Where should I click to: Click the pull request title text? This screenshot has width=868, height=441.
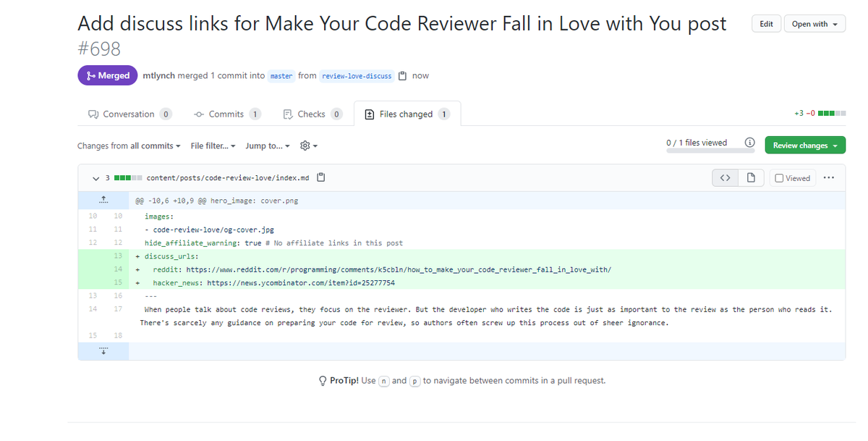click(x=402, y=24)
